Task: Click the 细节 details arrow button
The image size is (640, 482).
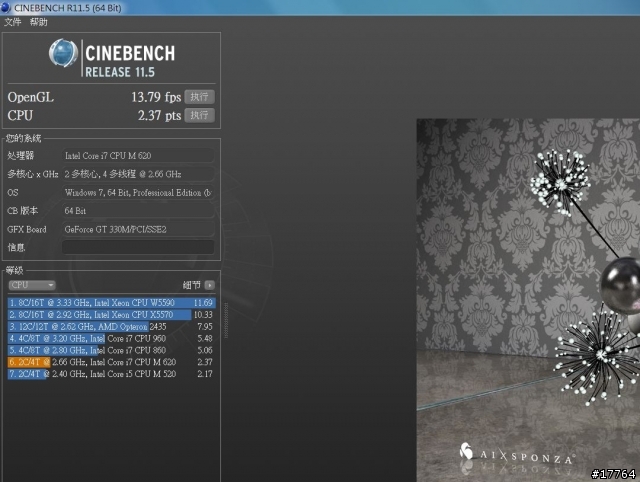Action: pyautogui.click(x=209, y=285)
